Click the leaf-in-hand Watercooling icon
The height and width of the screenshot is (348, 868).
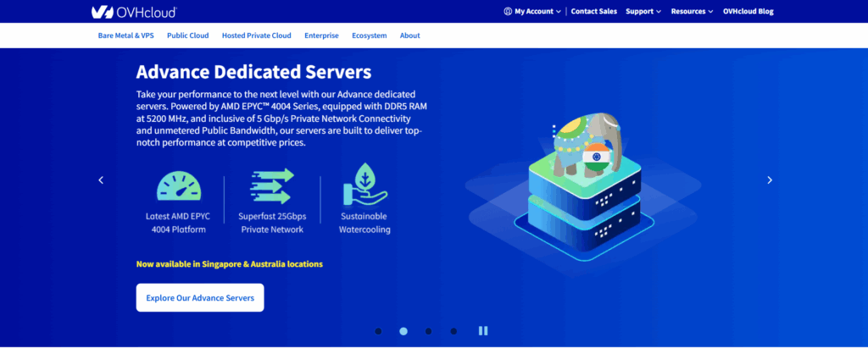click(364, 185)
